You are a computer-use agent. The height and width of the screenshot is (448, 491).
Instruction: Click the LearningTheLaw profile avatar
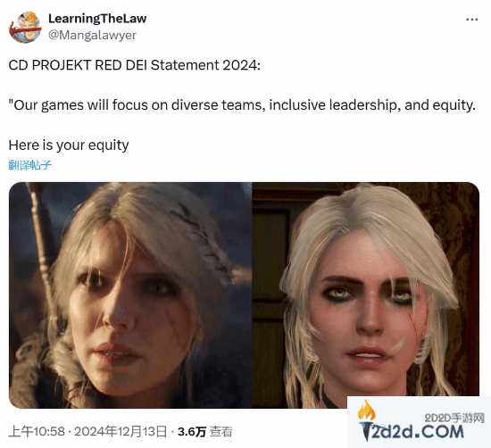[25, 27]
